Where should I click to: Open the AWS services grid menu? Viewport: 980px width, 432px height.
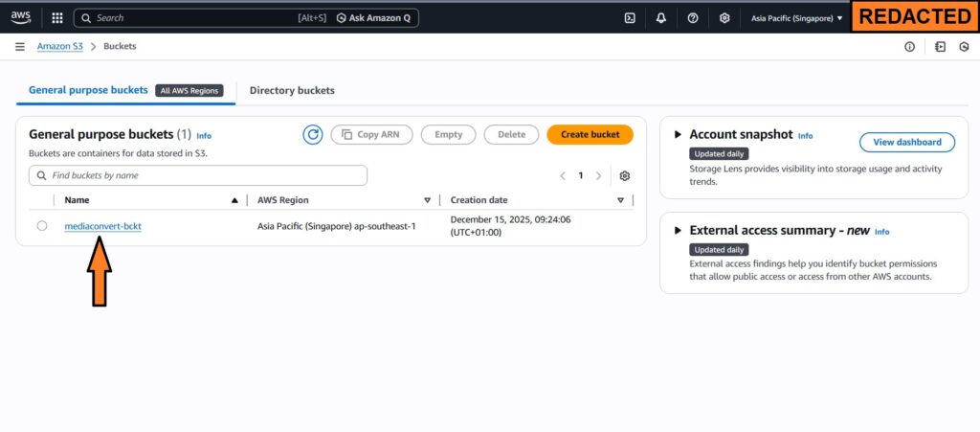coord(57,17)
